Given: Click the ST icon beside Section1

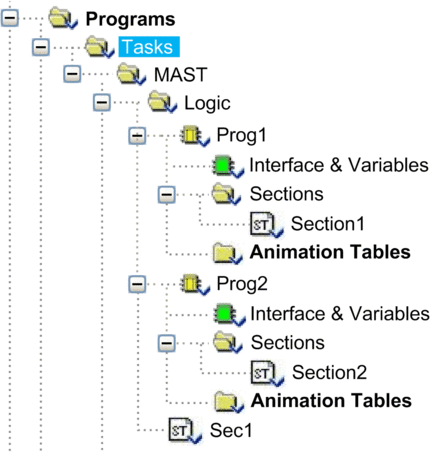Looking at the screenshot, I should click(266, 225).
